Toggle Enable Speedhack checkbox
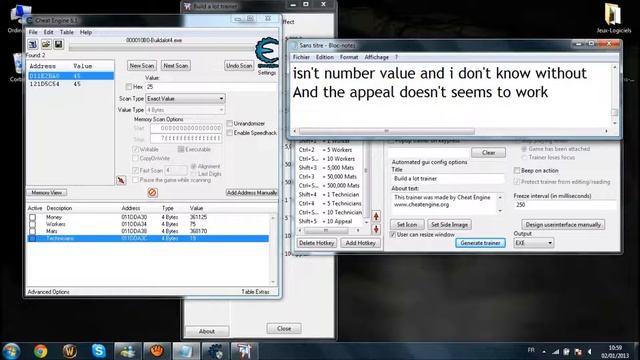The image size is (640, 360). tap(230, 133)
